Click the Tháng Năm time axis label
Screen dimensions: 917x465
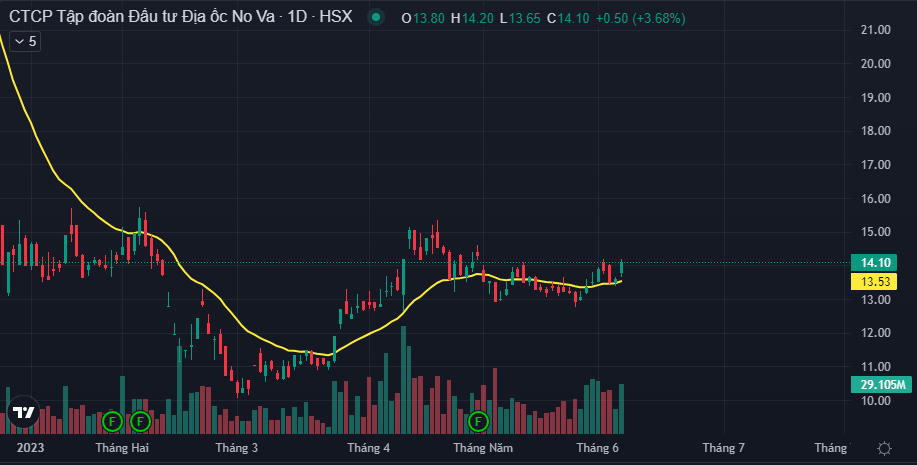tap(483, 448)
